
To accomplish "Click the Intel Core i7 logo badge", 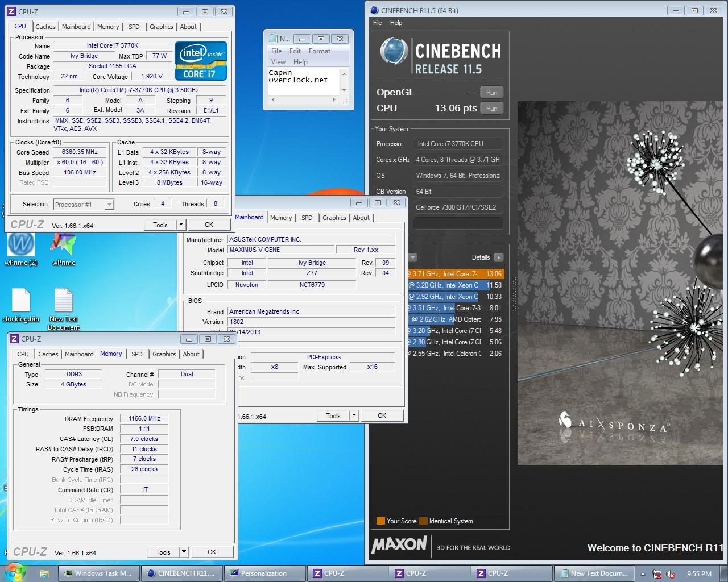I will point(201,60).
